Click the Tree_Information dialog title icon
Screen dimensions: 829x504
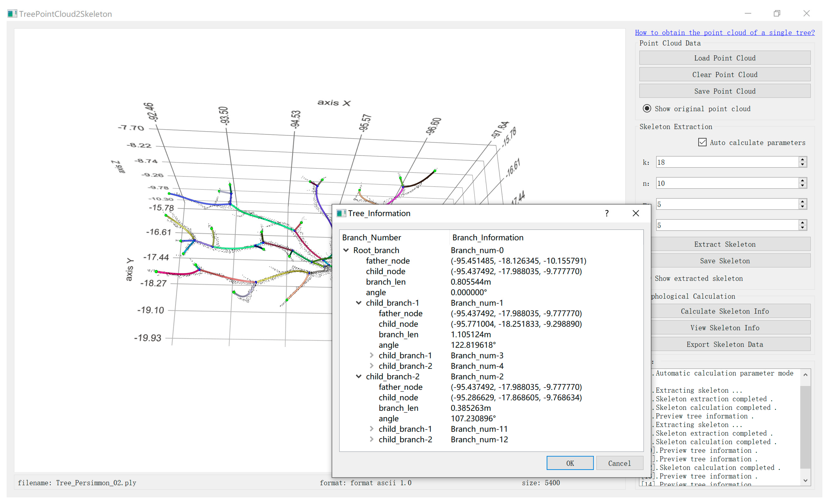341,213
